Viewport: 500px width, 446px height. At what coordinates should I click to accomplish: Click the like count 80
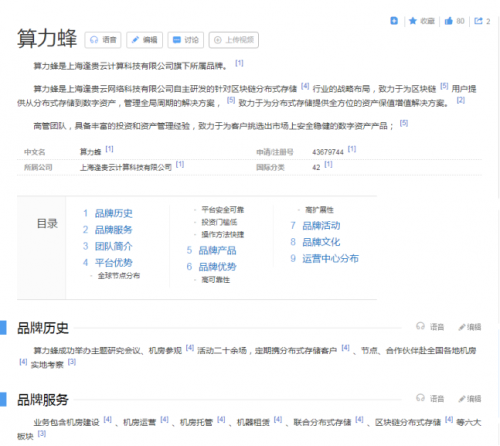(460, 21)
